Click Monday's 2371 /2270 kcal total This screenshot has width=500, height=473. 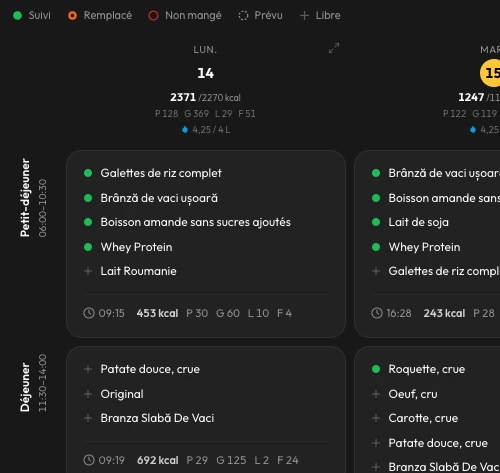pos(205,97)
